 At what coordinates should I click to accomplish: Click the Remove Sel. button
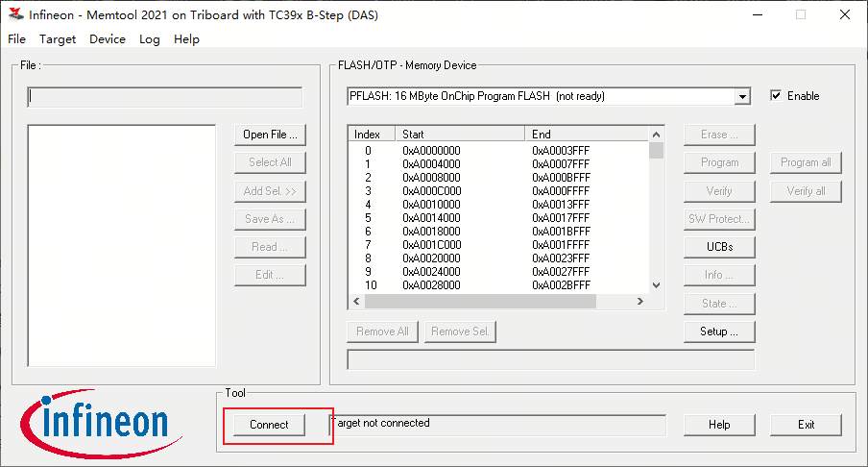tap(460, 332)
